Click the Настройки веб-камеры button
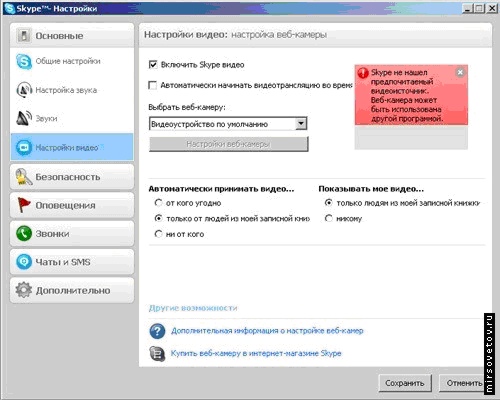Image resolution: width=500 pixels, height=400 pixels. pyautogui.click(x=229, y=144)
